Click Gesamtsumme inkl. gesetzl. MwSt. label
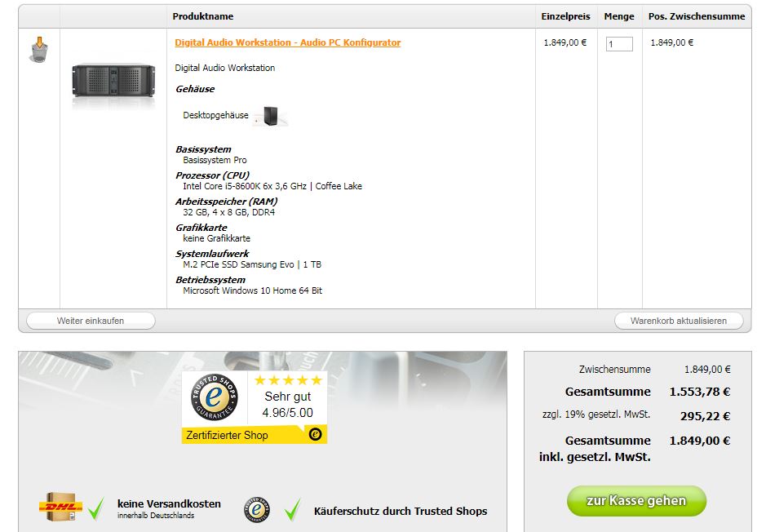The image size is (766, 532). (x=595, y=449)
